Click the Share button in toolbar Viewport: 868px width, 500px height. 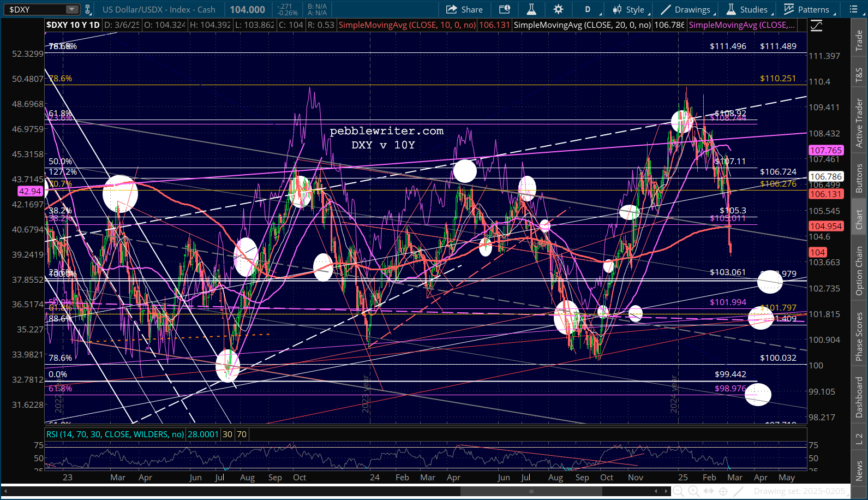click(464, 9)
